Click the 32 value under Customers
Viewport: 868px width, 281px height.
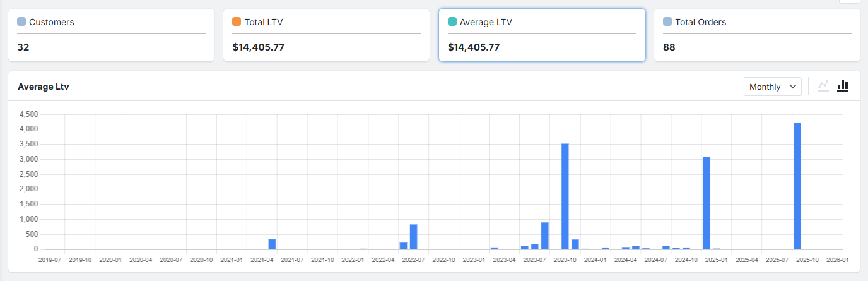[23, 47]
